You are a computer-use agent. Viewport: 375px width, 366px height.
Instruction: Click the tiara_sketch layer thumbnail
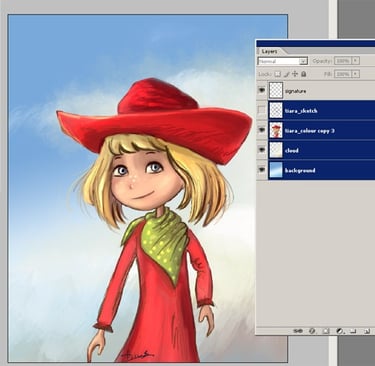coord(276,110)
